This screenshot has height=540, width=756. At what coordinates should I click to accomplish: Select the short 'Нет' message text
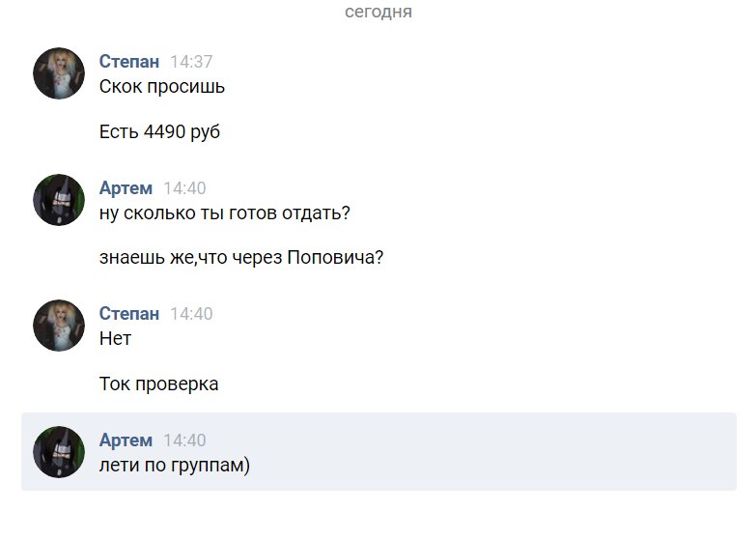[115, 339]
